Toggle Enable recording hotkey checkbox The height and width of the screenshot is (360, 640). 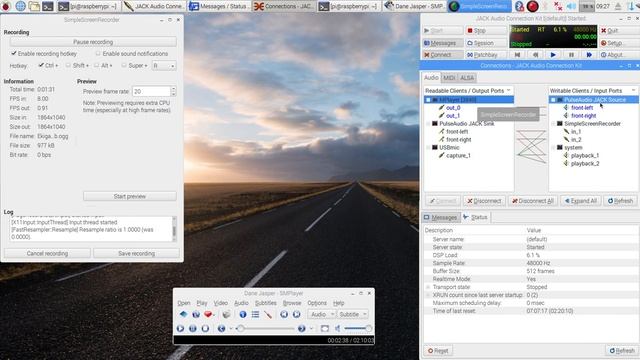click(14, 53)
